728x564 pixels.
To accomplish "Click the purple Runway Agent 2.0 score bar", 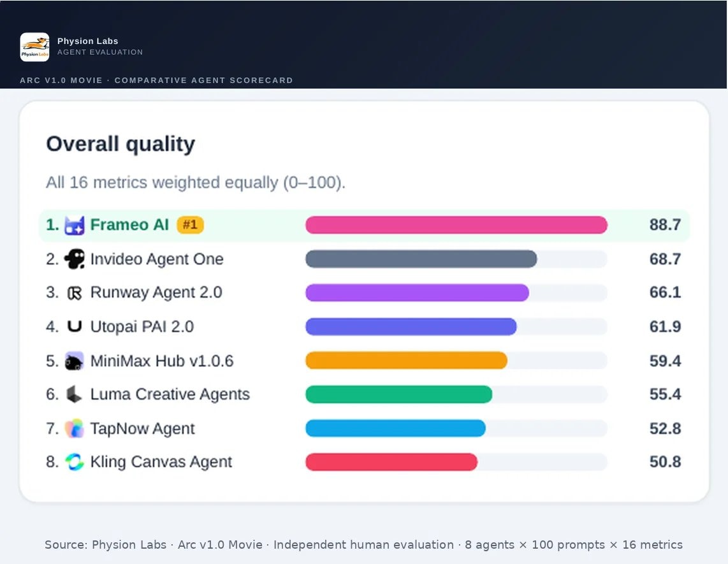I will [417, 293].
